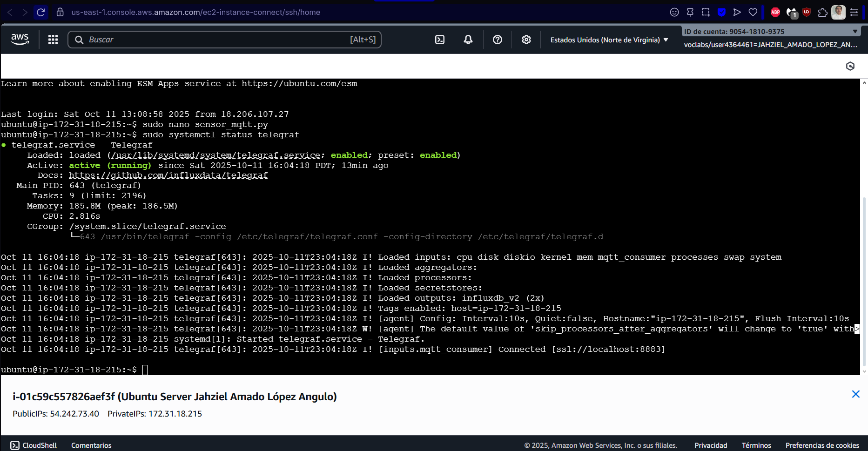The image size is (868, 451).
Task: Click the truncated line marker on the W! log row
Action: 857,329
